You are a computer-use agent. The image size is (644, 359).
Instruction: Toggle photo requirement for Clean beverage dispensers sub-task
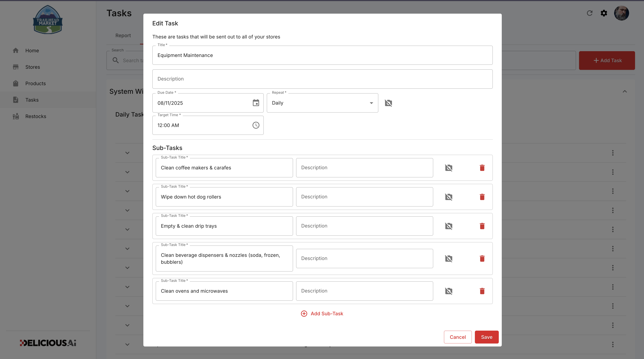coord(449,259)
